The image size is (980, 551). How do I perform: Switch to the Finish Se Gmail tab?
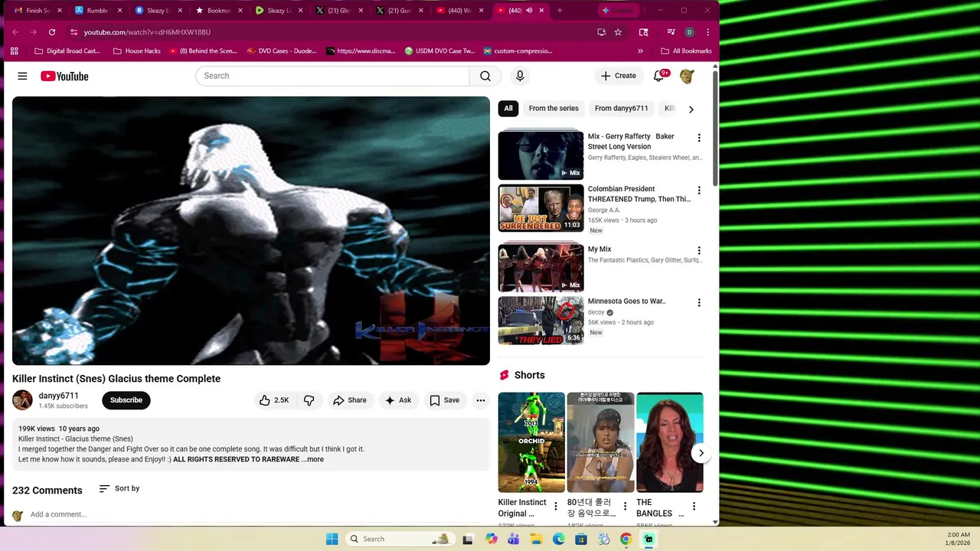(x=38, y=11)
